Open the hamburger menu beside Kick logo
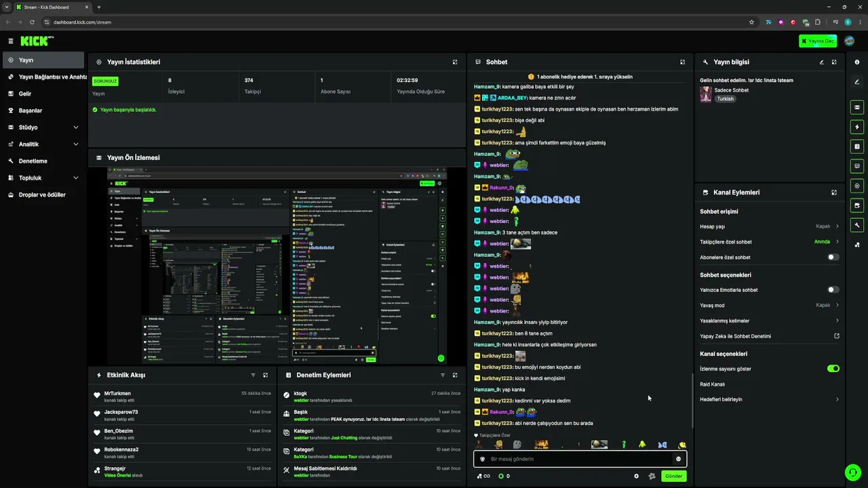Image resolution: width=868 pixels, height=488 pixels. pos(10,41)
